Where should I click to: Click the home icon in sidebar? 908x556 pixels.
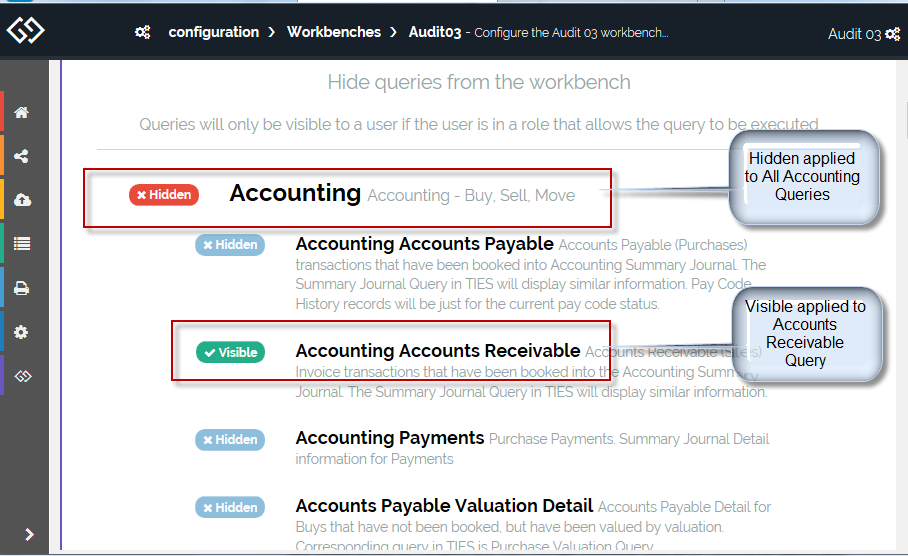tap(21, 112)
